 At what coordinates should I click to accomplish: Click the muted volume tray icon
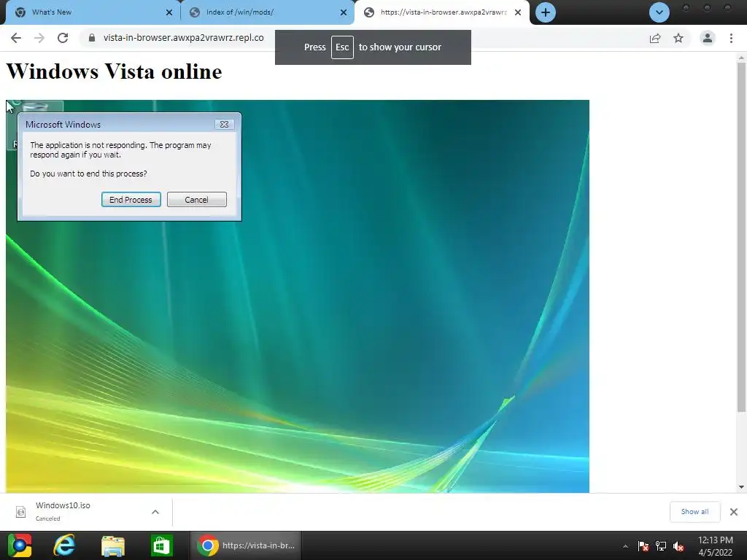click(x=678, y=546)
